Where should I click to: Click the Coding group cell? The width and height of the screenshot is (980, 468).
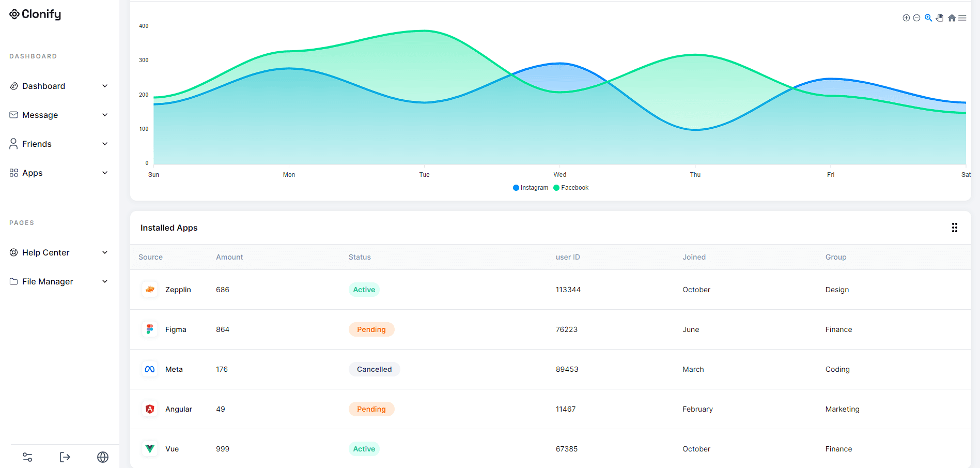coord(837,369)
